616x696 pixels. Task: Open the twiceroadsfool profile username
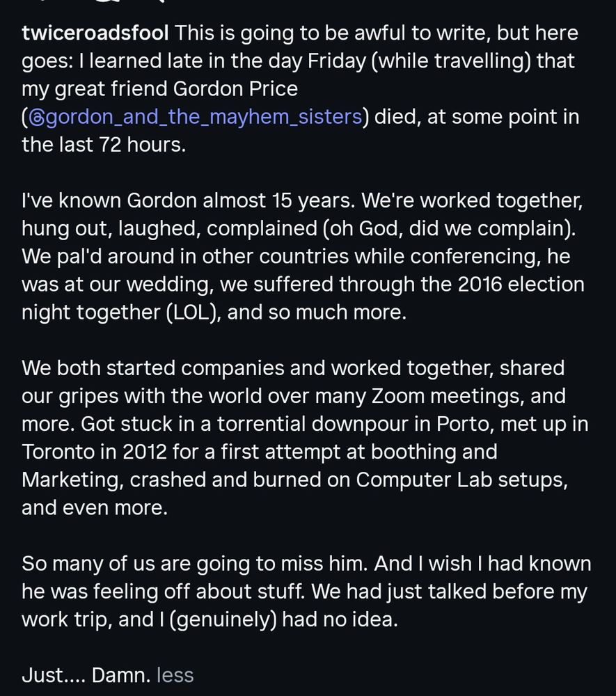pyautogui.click(x=95, y=33)
